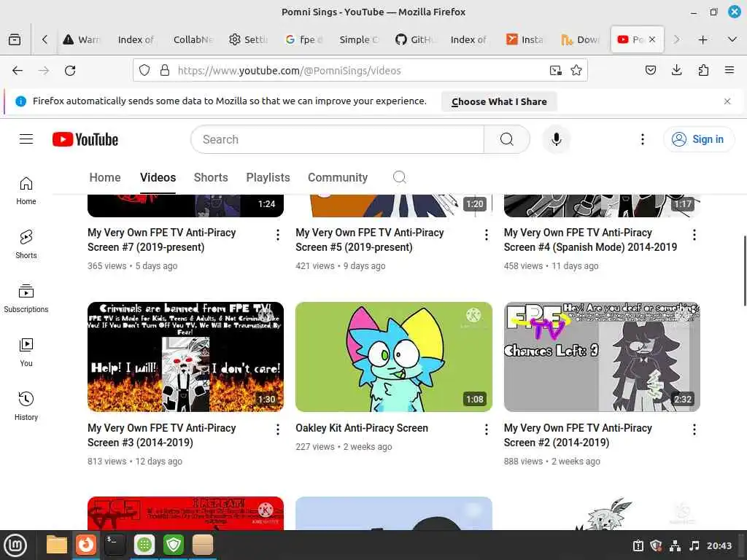Click the Sign in button
This screenshot has height=560, width=747.
click(698, 139)
